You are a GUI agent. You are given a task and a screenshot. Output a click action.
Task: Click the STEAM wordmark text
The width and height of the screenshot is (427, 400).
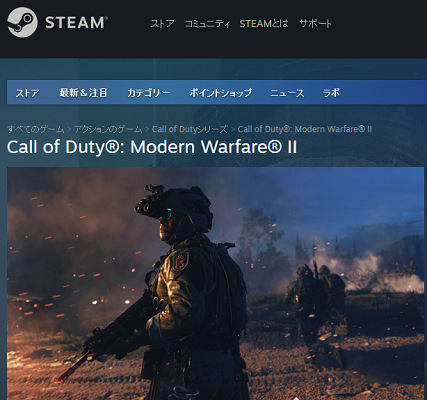76,23
